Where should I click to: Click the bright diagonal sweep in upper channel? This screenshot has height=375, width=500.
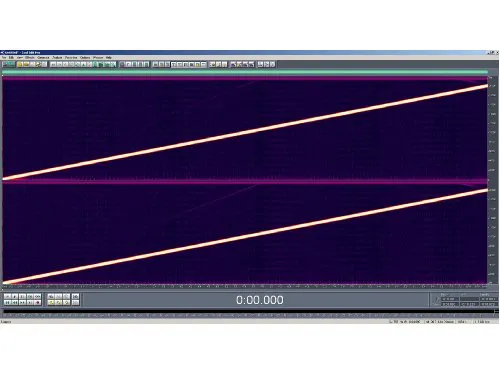[245, 133]
